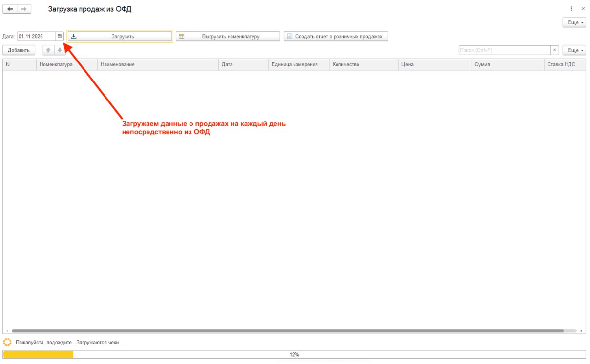This screenshot has height=364, width=590.
Task: Click the scrollbar's right arrow
Action: [582, 331]
